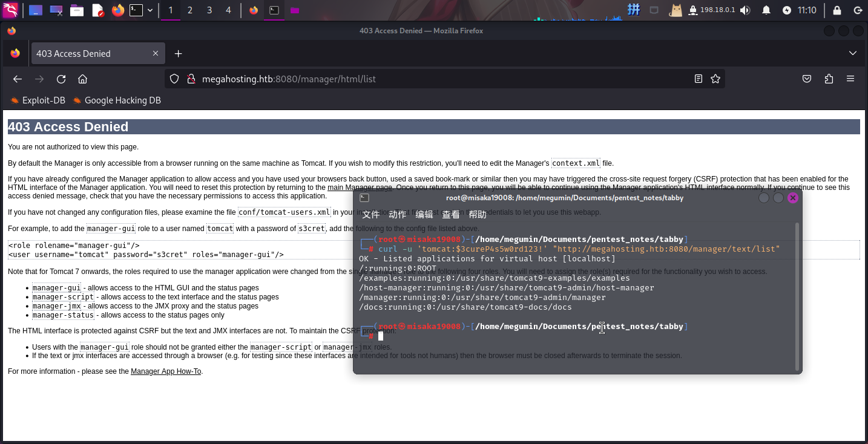Open the terminal 帮助 menu
Screen dimensions: 868x444
(478, 215)
